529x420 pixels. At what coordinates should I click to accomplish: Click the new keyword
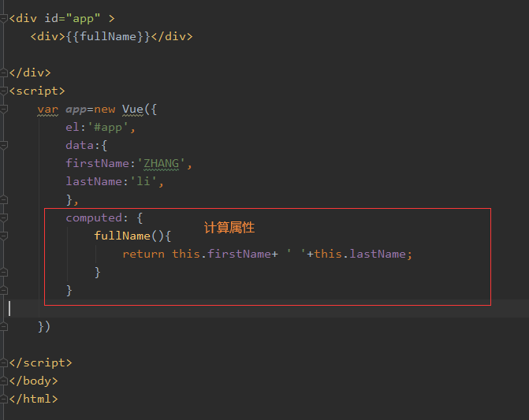tap(105, 110)
